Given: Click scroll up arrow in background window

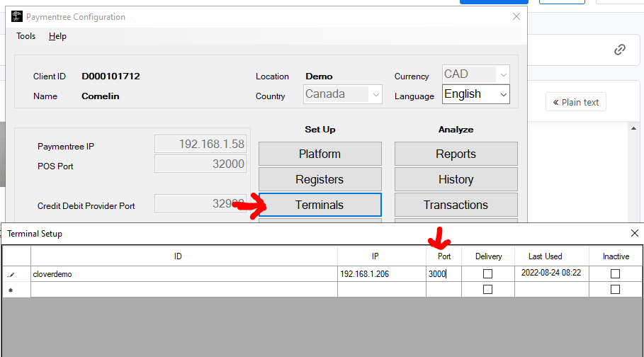Looking at the screenshot, I should (x=634, y=129).
